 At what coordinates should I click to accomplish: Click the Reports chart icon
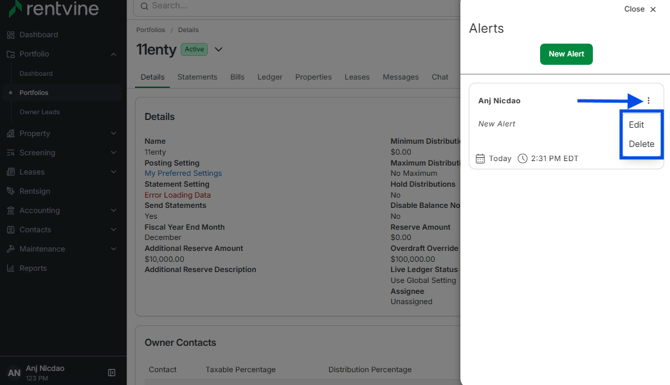[11, 268]
